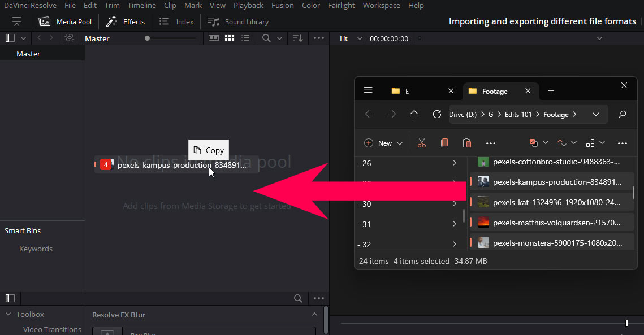The height and width of the screenshot is (335, 644).
Task: Select pexels-kat-1324936 file
Action: [552, 202]
